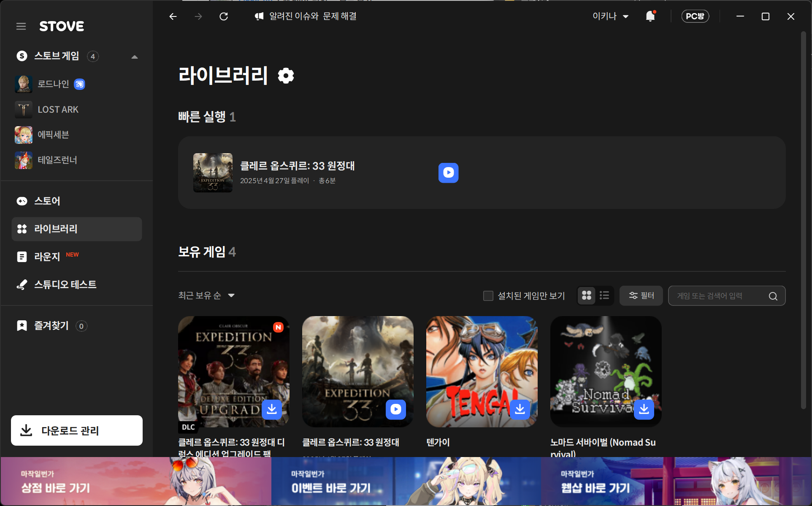Image resolution: width=812 pixels, height=506 pixels.
Task: Open the 필터 filter button
Action: 641,295
